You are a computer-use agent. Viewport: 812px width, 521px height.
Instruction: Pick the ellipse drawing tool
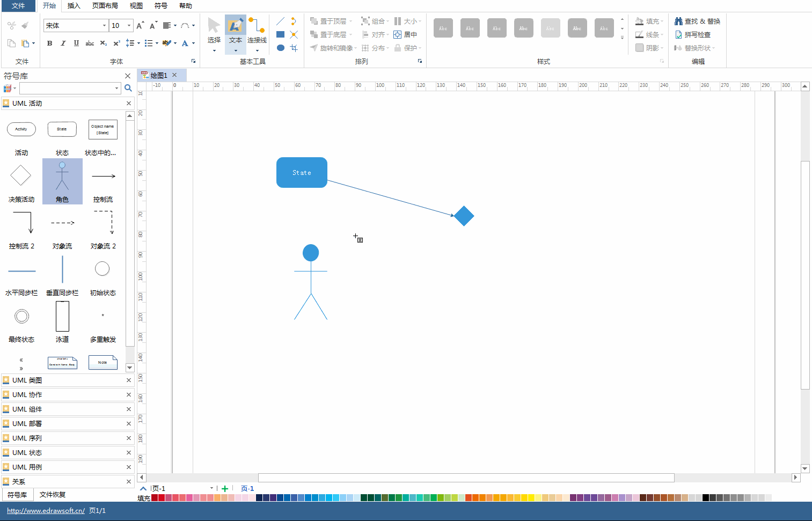coord(280,48)
